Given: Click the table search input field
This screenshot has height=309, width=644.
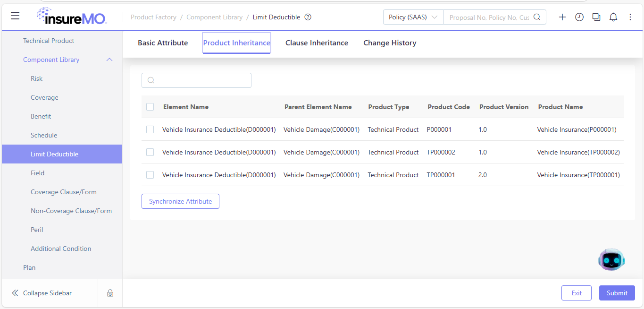Looking at the screenshot, I should [x=196, y=80].
